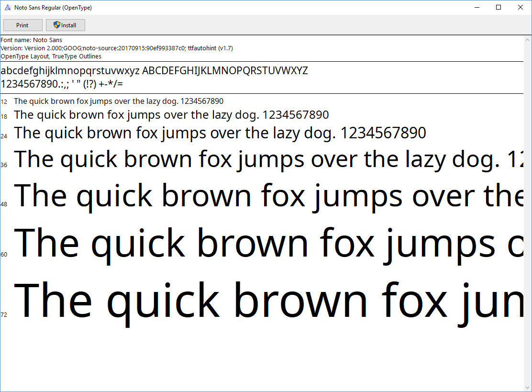The height and width of the screenshot is (392, 532).
Task: Click the font viewer title bar icon
Action: click(x=8, y=8)
